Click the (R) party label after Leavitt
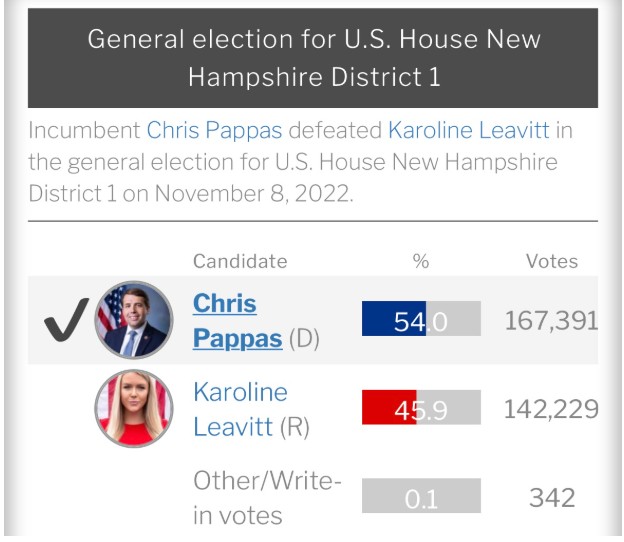The image size is (624, 542). (294, 427)
